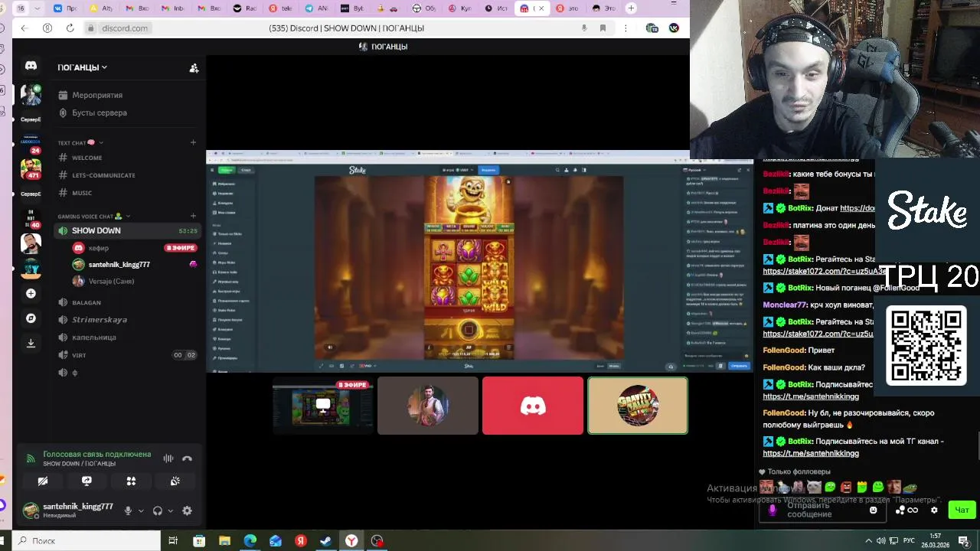Collapse the TEXT CHAT category
The image size is (980, 551).
pyautogui.click(x=80, y=142)
